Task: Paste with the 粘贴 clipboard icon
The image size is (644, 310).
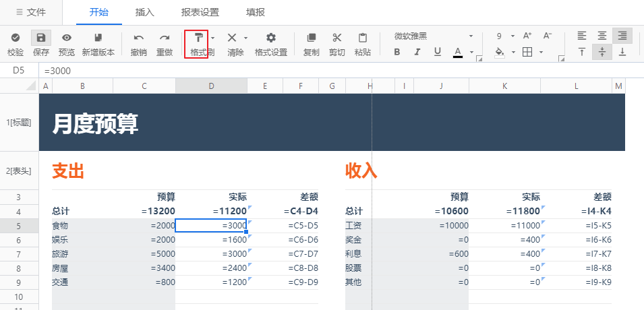Action: click(363, 38)
